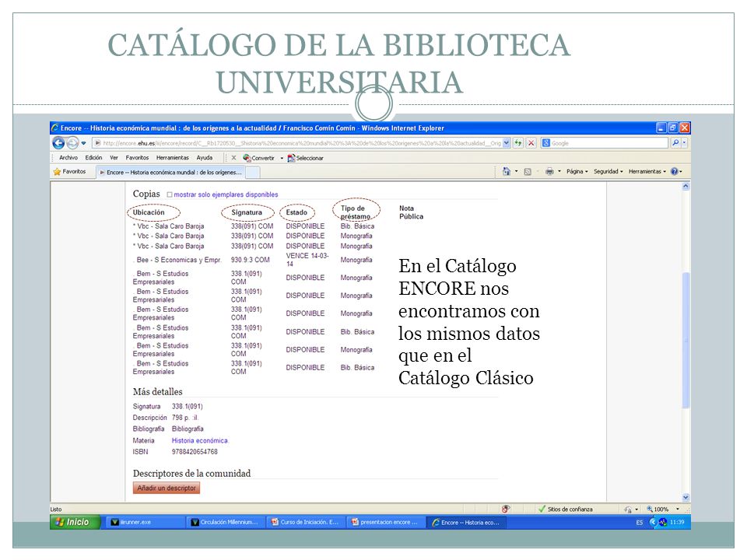Expand the address bar history dropdown
Screen dimensions: 747x560
click(507, 143)
